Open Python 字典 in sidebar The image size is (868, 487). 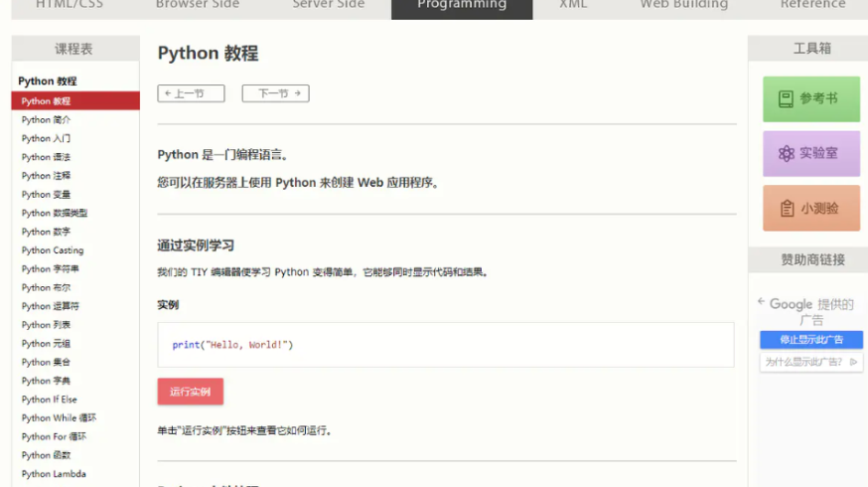click(46, 381)
